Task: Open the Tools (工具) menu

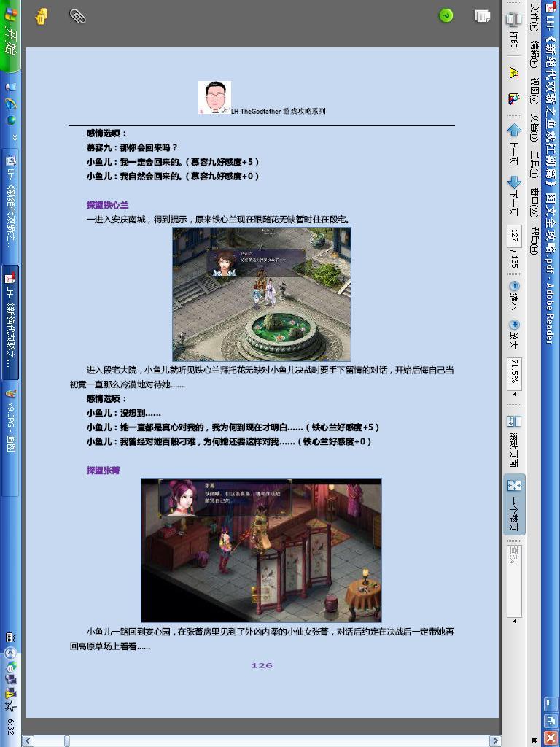Action: tap(534, 165)
